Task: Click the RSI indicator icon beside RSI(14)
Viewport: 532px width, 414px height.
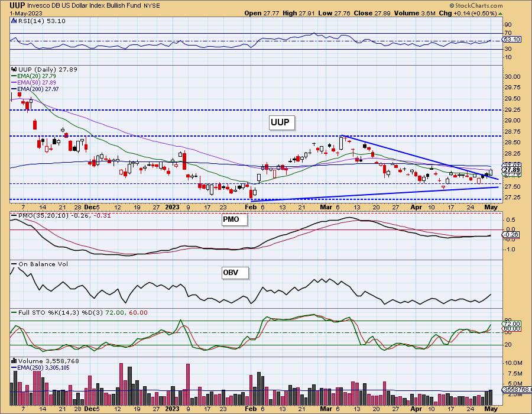Action: click(x=14, y=21)
